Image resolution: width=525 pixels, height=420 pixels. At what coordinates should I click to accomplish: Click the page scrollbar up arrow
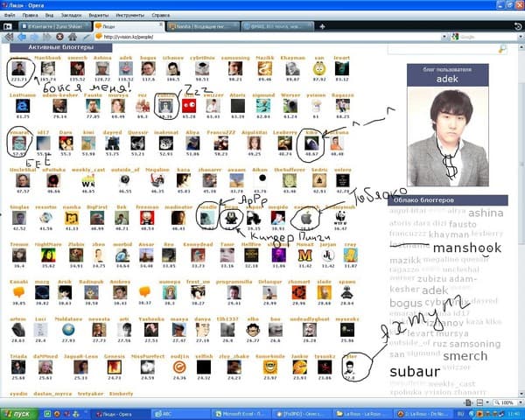pyautogui.click(x=521, y=48)
